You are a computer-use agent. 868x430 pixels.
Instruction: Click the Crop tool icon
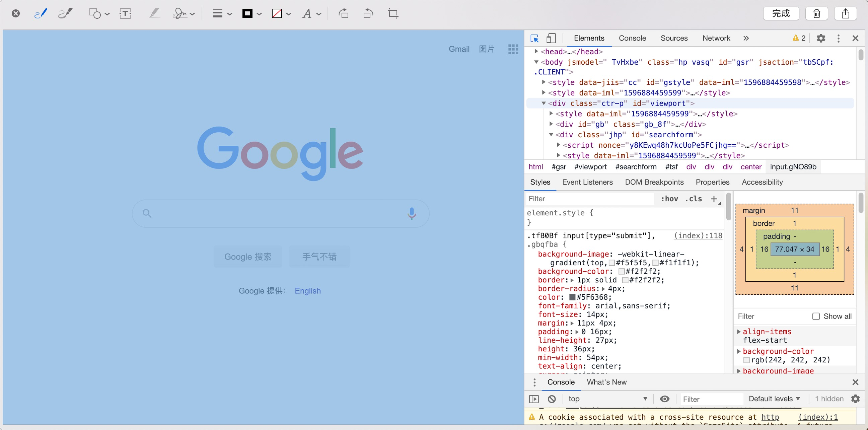click(x=393, y=13)
